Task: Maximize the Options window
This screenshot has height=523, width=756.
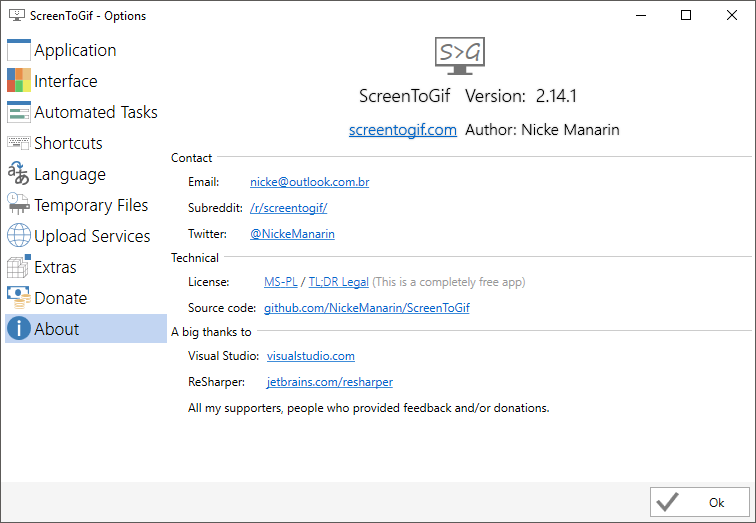Action: 686,15
